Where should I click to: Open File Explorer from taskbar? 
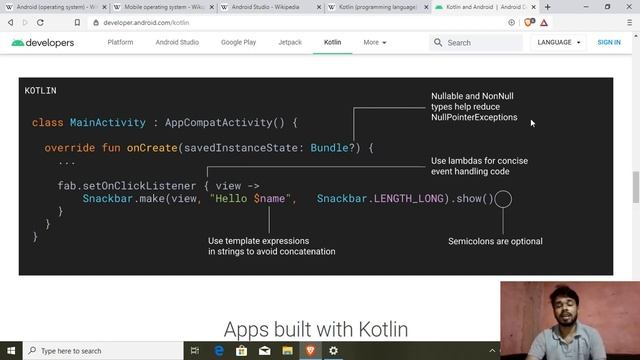click(287, 351)
